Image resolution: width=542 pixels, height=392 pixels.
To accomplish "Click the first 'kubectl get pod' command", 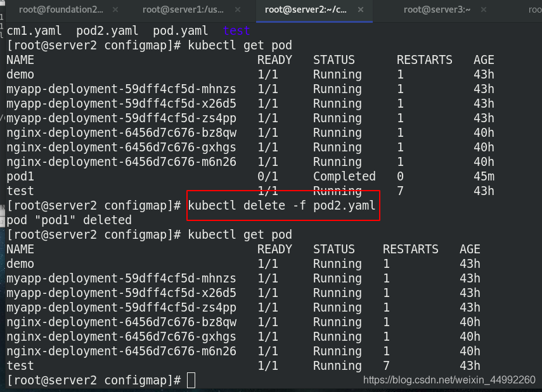I will pos(240,45).
